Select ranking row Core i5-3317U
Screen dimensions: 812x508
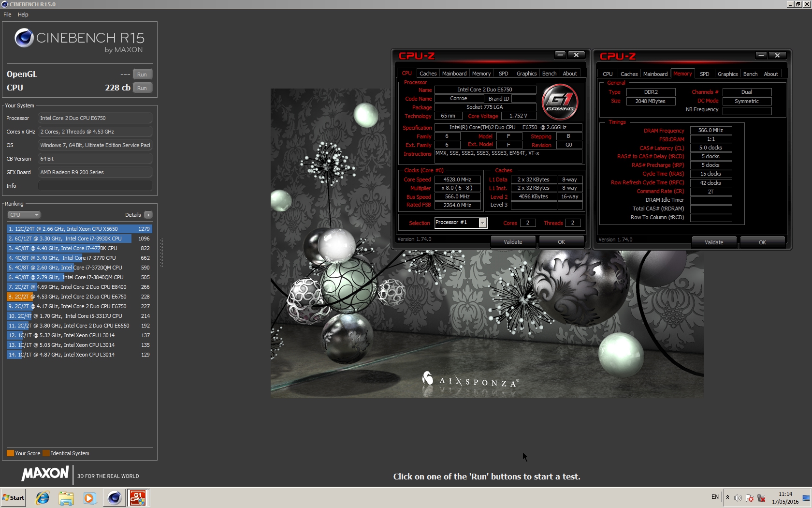tap(79, 316)
